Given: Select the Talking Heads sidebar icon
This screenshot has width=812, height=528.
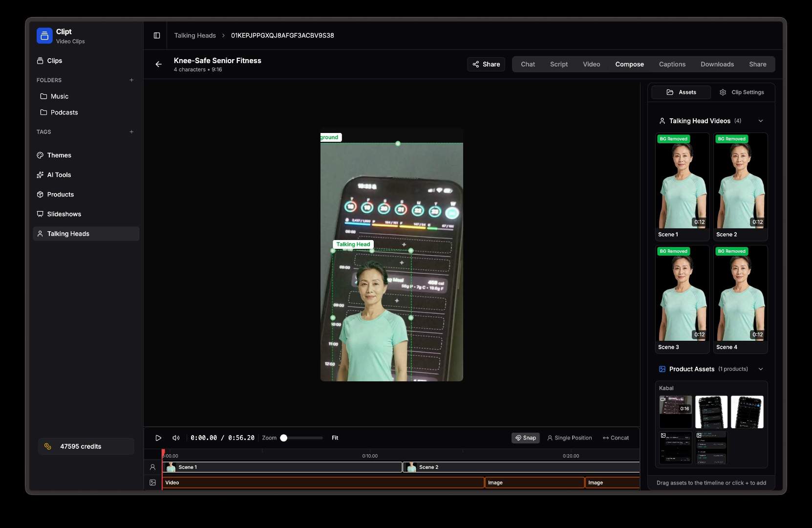Looking at the screenshot, I should [x=41, y=234].
